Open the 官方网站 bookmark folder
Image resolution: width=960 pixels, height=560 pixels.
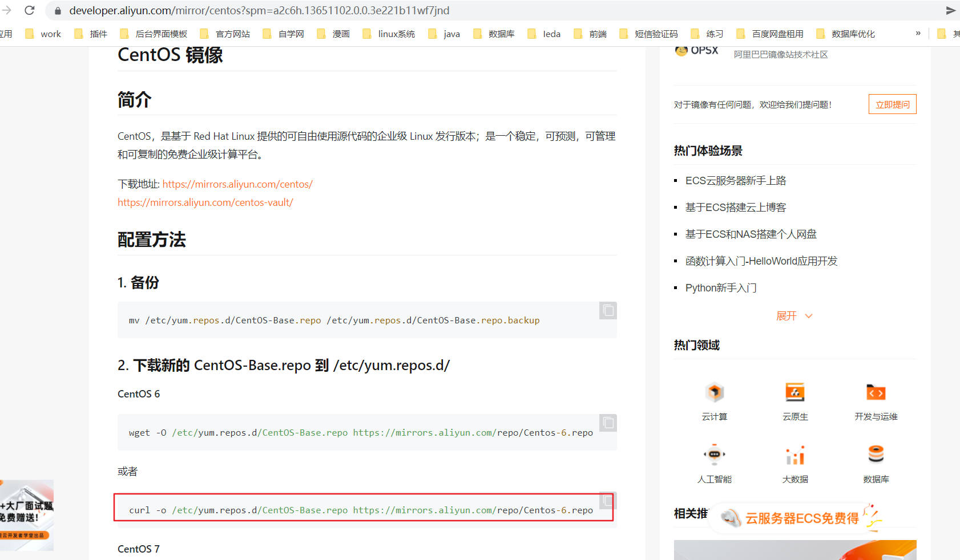(x=225, y=34)
